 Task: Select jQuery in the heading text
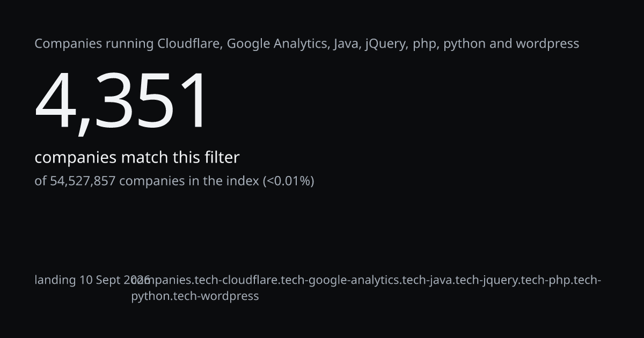(386, 44)
